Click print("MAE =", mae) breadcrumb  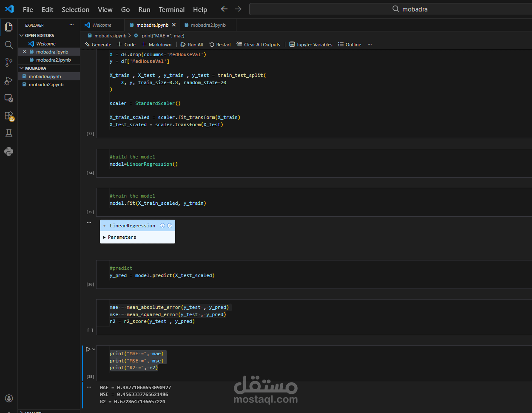coord(159,36)
